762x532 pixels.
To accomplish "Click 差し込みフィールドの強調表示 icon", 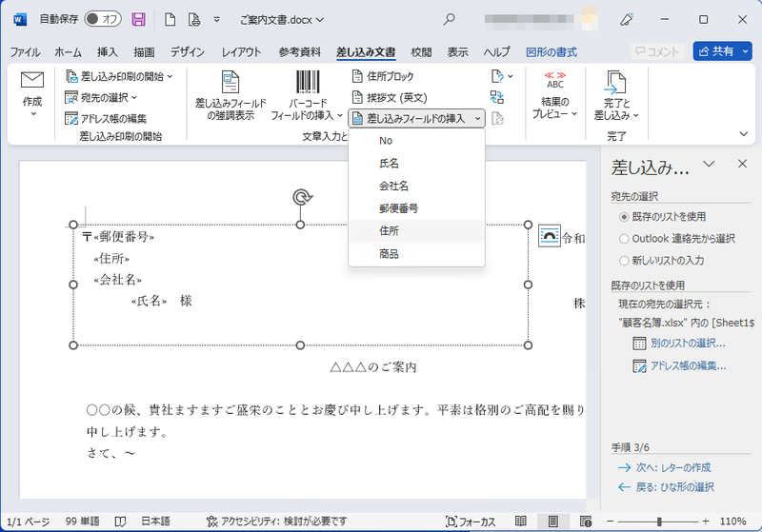I will click(231, 83).
